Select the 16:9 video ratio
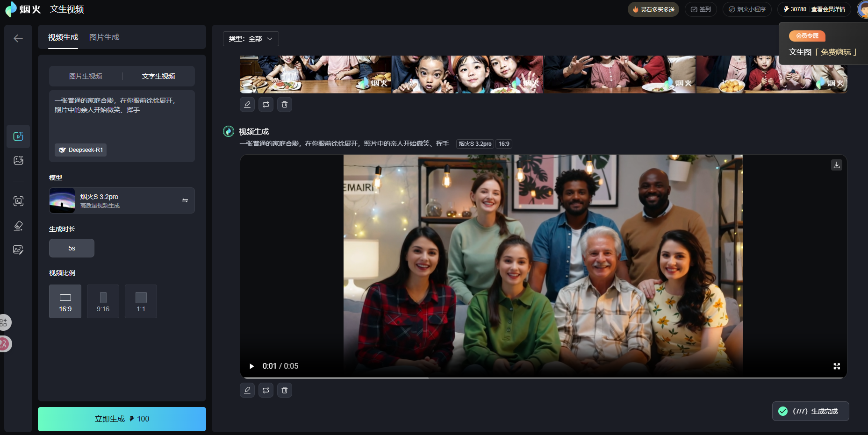The image size is (868, 435). tap(65, 302)
